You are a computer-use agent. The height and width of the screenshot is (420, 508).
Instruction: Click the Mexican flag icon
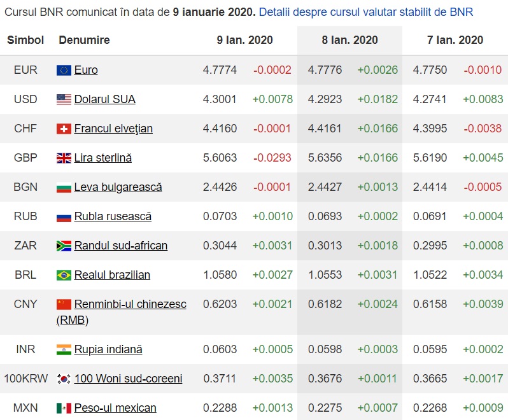(64, 408)
